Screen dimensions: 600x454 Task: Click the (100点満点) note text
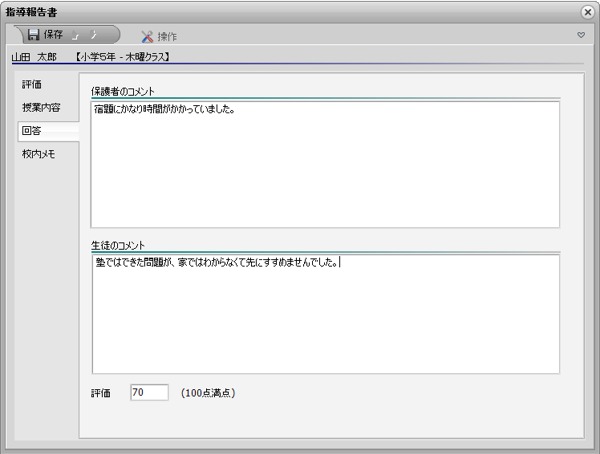coord(208,393)
